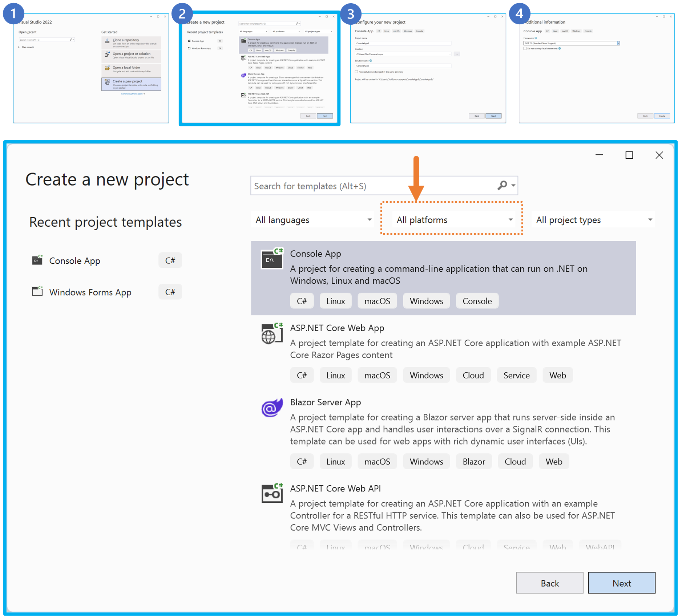The image size is (678, 616).
Task: Click the Console tag under Console App
Action: tap(477, 301)
